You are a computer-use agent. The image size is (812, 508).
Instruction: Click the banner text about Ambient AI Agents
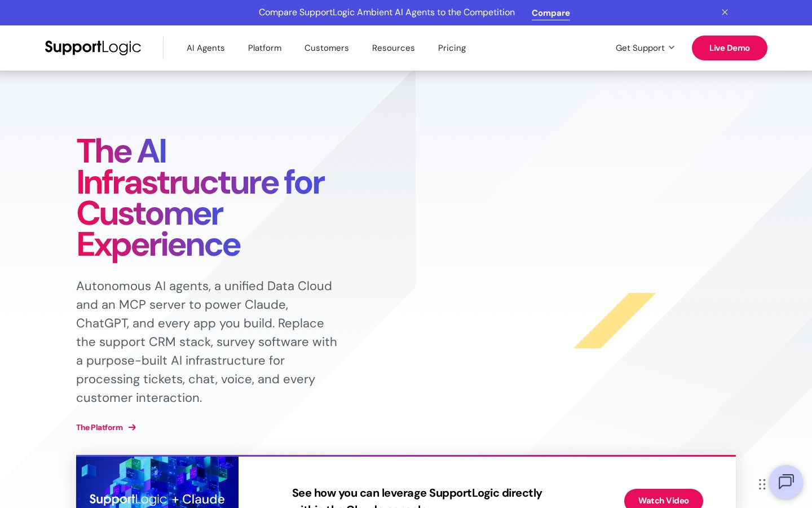point(387,12)
